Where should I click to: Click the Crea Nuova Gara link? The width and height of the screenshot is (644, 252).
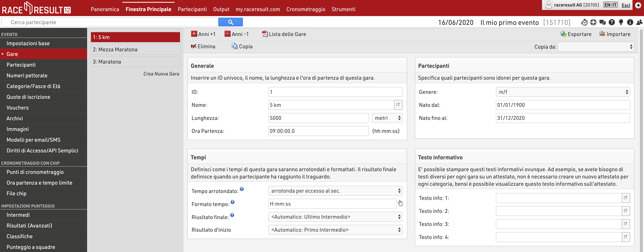(x=161, y=74)
